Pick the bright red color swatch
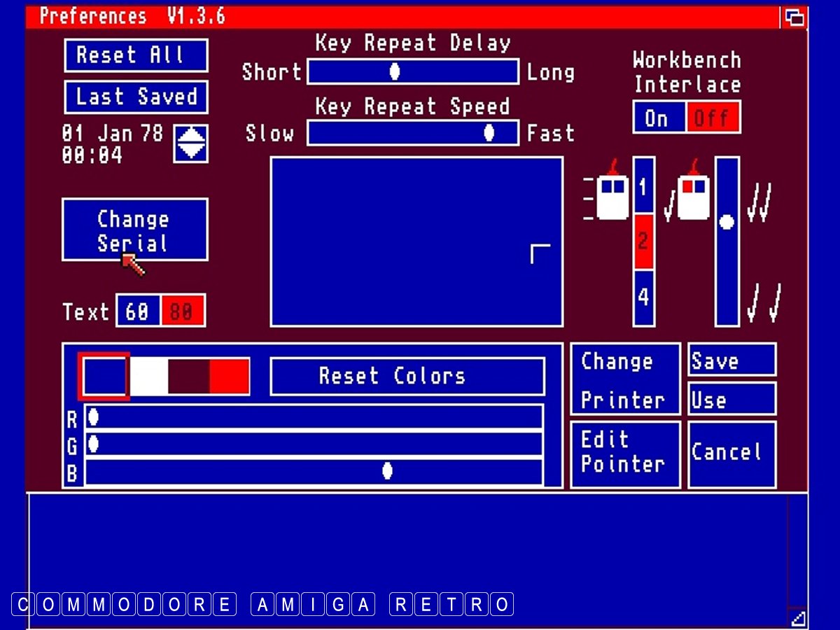 [x=230, y=377]
